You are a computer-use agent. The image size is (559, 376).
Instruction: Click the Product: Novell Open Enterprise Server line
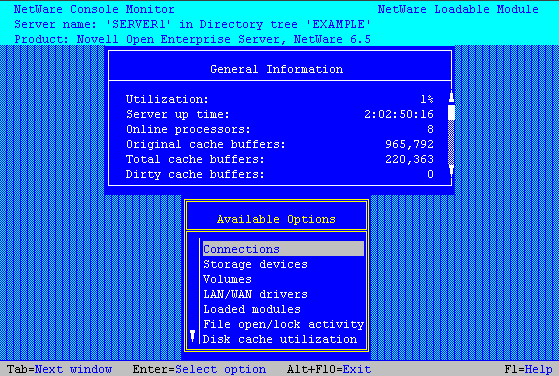(193, 39)
